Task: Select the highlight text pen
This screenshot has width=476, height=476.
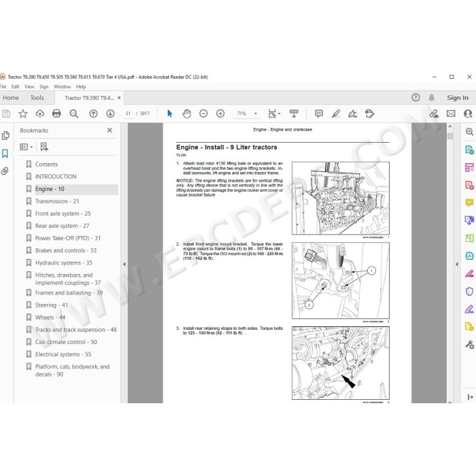Action: pyautogui.click(x=336, y=114)
